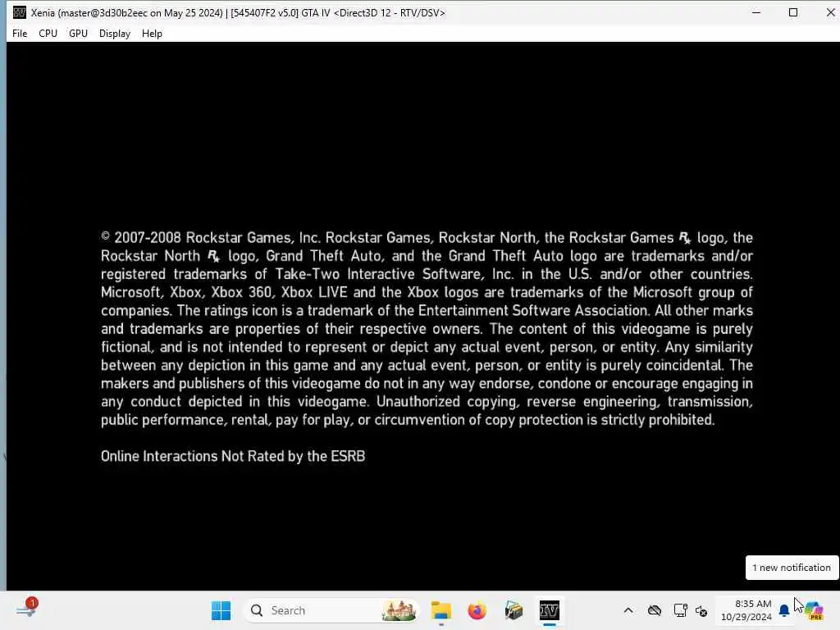Open the notification bell icon

[x=784, y=610]
